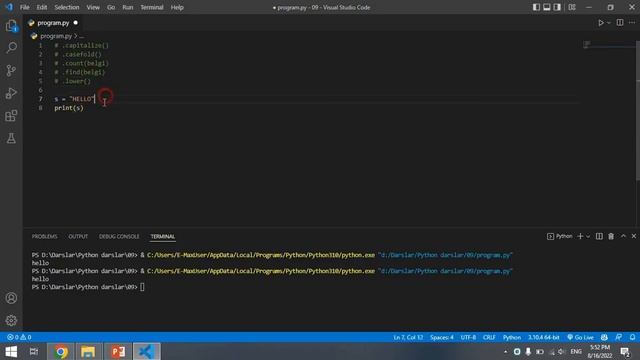Viewport: 640px width, 360px height.
Task: Place cursor on print(s) line
Action: [69, 108]
